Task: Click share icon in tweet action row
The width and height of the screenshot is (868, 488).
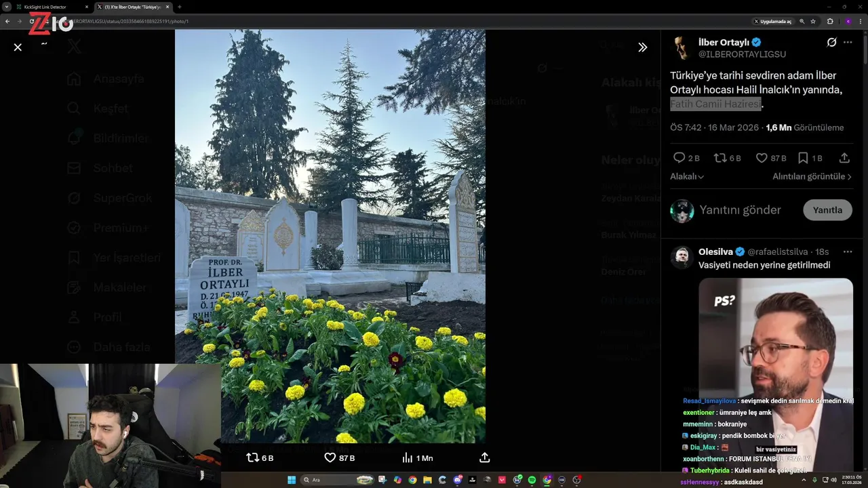Action: [844, 158]
